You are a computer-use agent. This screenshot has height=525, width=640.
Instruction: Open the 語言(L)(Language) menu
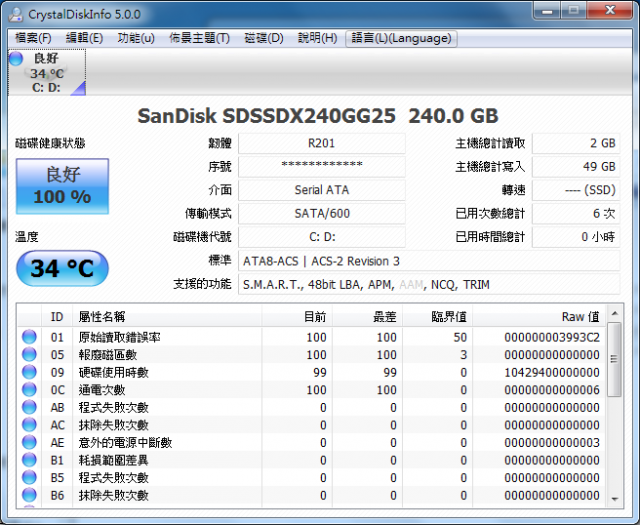tap(401, 38)
